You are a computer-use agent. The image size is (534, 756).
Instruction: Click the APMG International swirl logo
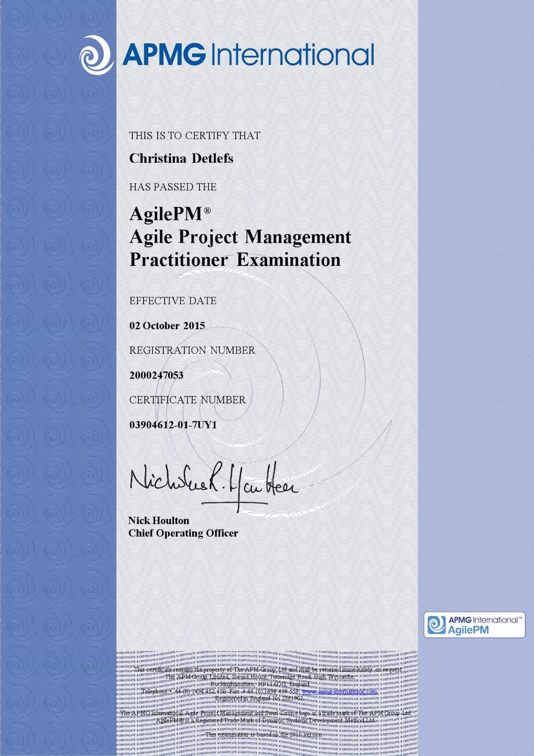pos(97,56)
